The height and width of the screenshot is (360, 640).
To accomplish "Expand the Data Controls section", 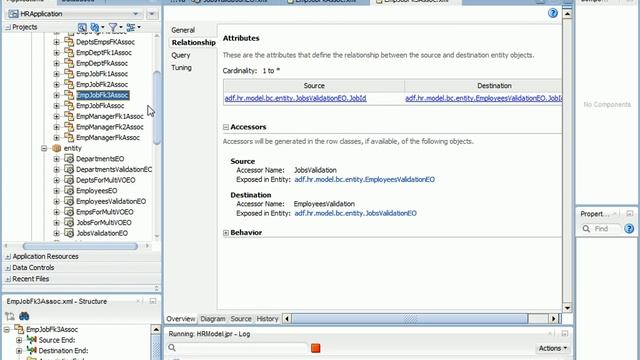I will click(8, 268).
